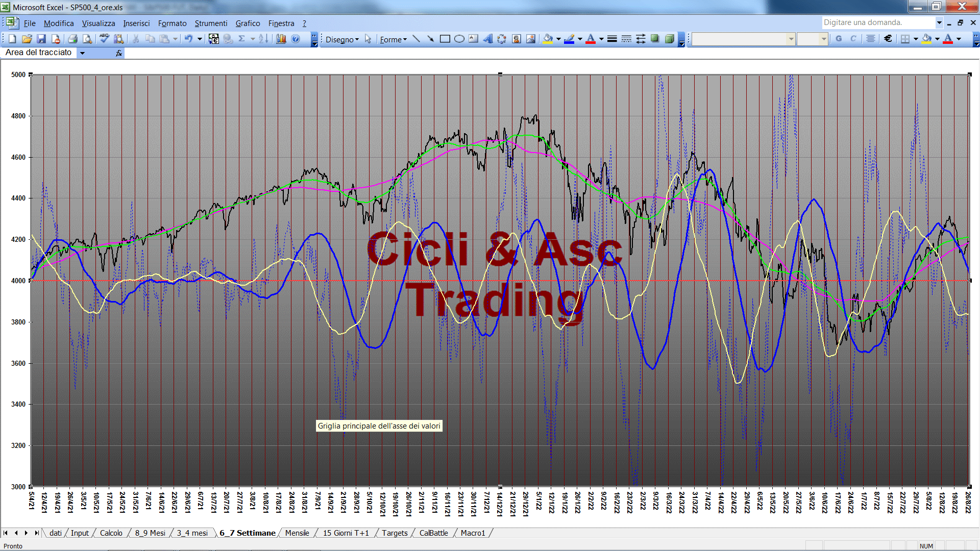The width and height of the screenshot is (980, 551).
Task: Select the Rectangle drawing tool
Action: click(445, 39)
